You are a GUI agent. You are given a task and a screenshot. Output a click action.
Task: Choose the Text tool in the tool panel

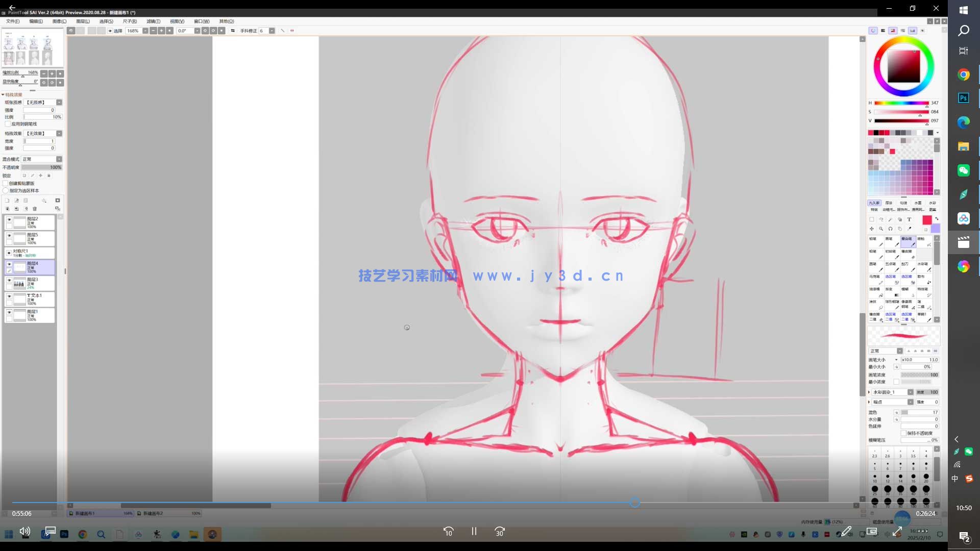click(x=910, y=219)
